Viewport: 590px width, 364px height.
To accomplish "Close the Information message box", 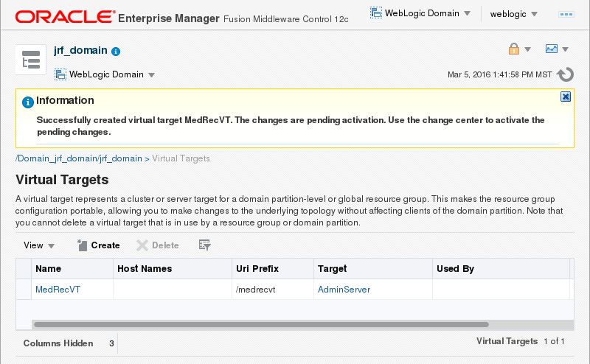I will (566, 97).
